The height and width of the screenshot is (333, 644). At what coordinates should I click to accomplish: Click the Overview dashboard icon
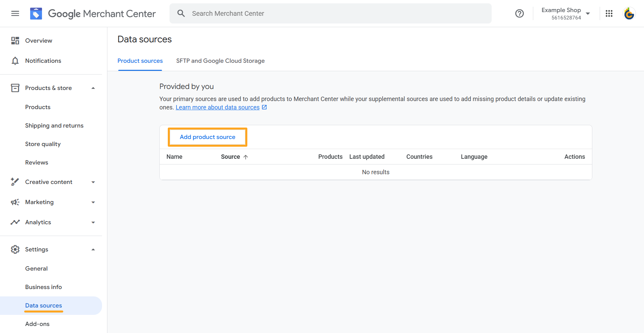coord(15,41)
